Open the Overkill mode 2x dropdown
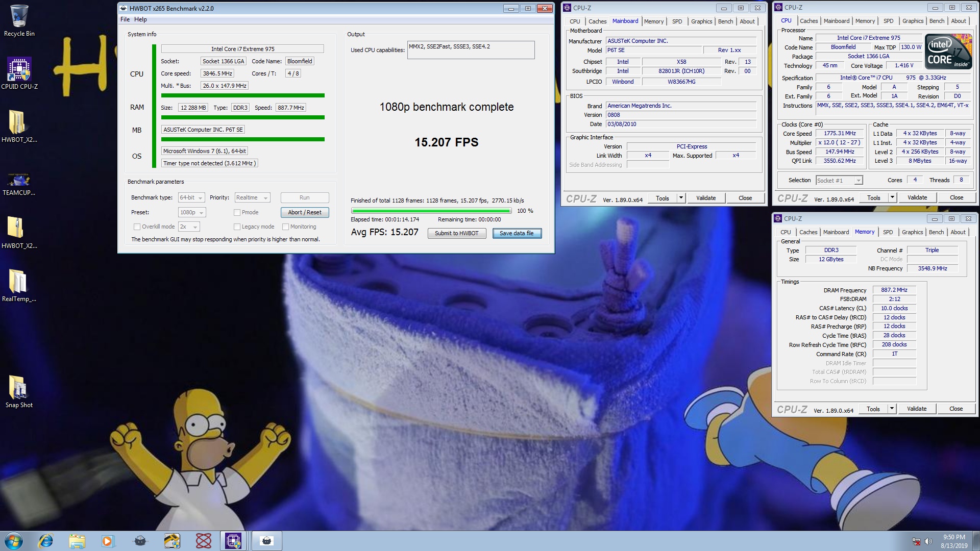This screenshot has height=551, width=980. [189, 227]
